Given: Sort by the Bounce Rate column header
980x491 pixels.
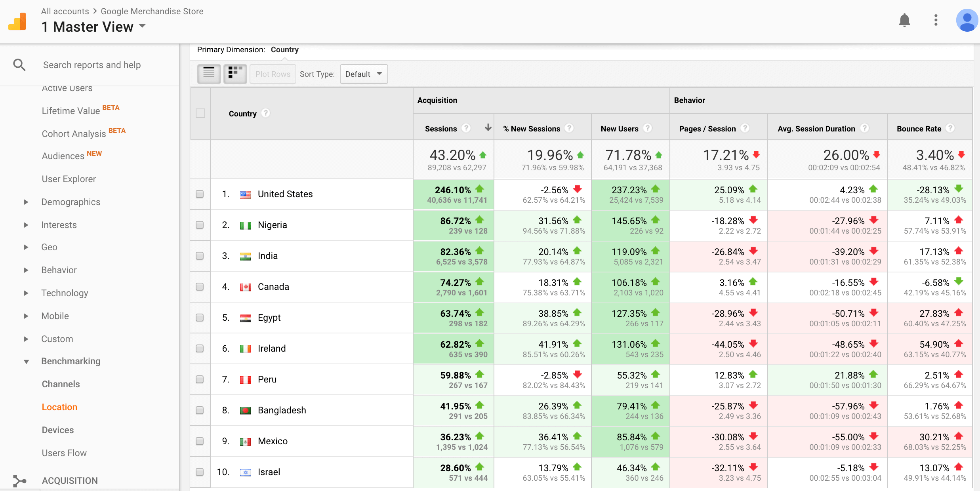Looking at the screenshot, I should tap(919, 129).
